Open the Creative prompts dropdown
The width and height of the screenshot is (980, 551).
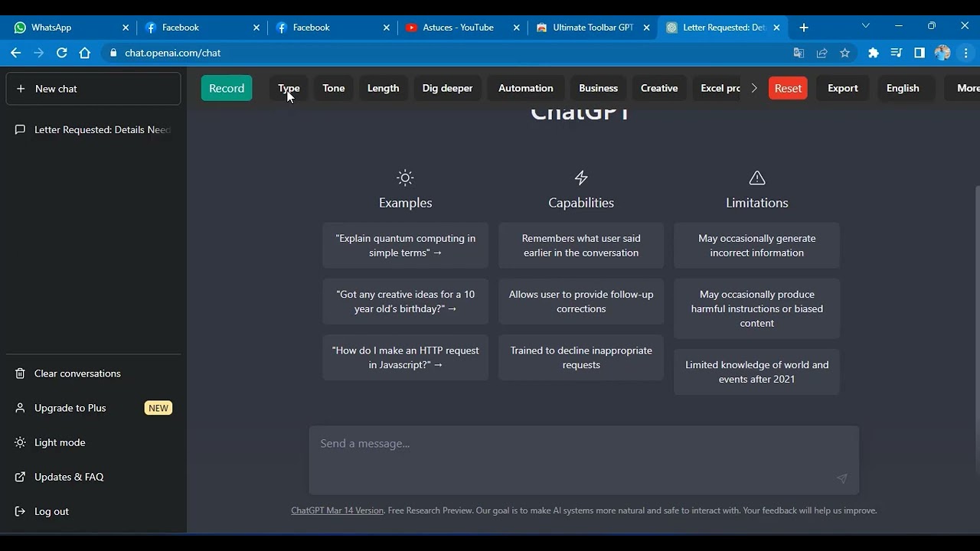[659, 88]
